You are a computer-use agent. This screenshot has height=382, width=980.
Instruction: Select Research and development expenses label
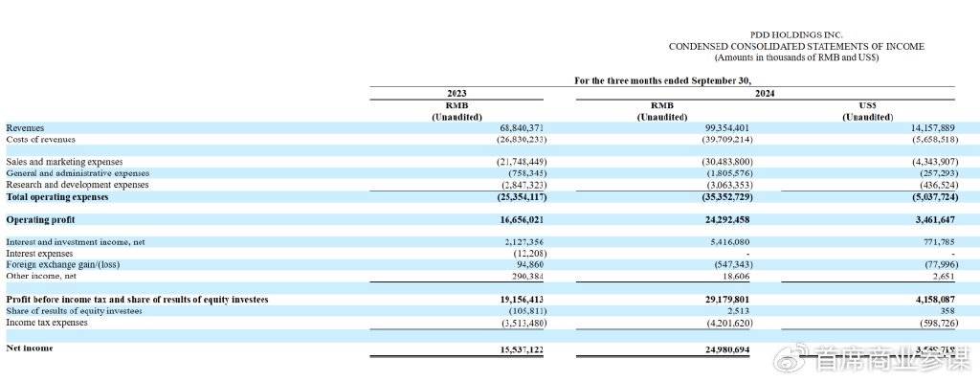point(77,185)
